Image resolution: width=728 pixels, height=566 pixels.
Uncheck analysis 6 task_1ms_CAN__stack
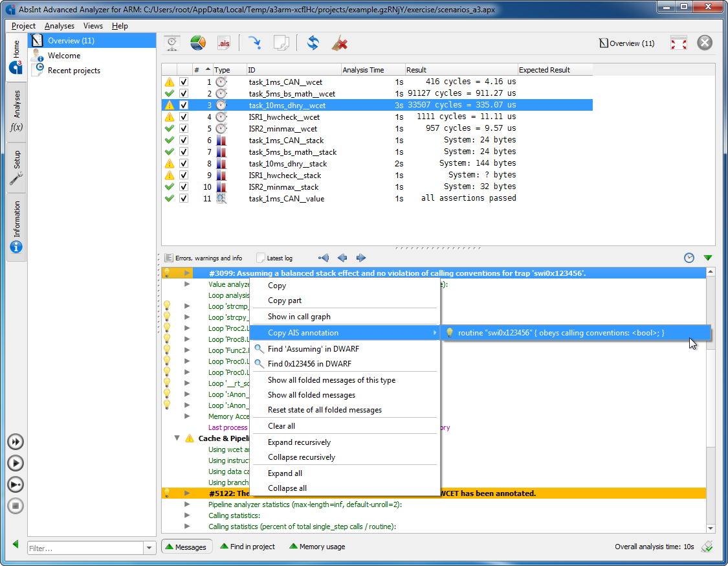coord(184,140)
